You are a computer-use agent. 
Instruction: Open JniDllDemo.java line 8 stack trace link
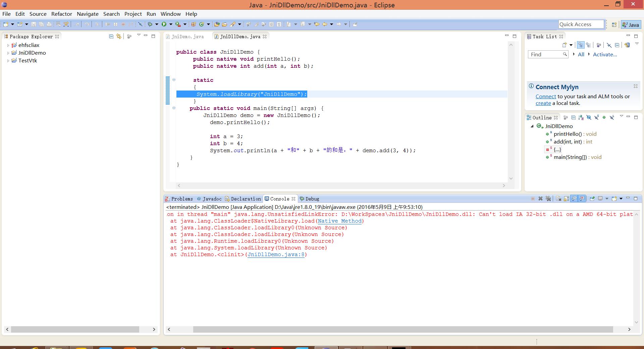pos(276,254)
